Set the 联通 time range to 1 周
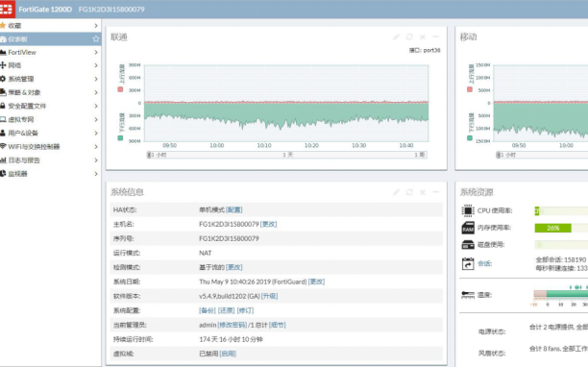 point(419,155)
